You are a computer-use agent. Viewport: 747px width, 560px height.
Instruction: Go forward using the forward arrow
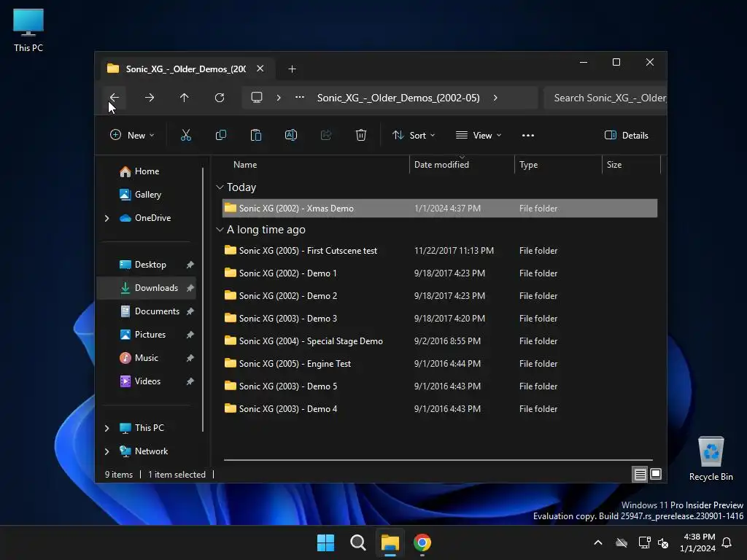150,98
